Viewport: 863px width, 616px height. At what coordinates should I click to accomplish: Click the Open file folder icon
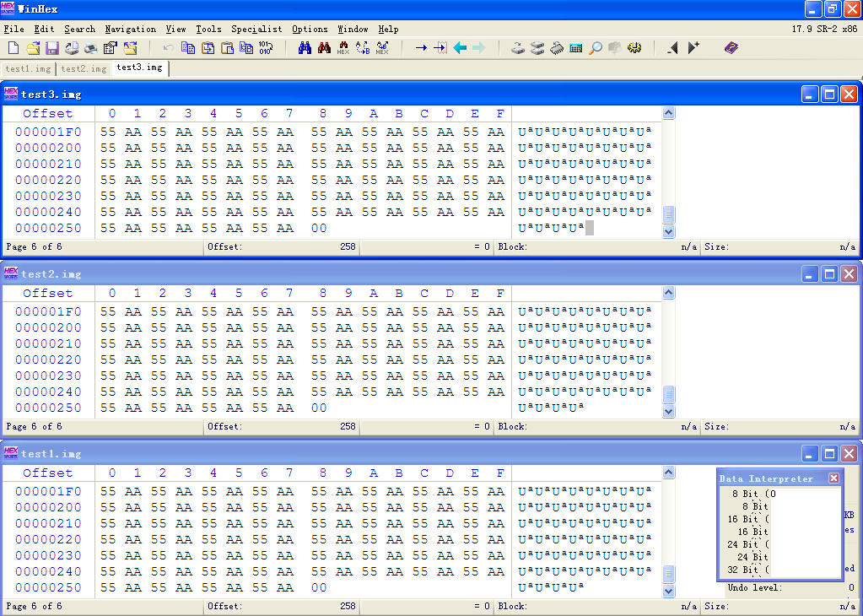33,48
